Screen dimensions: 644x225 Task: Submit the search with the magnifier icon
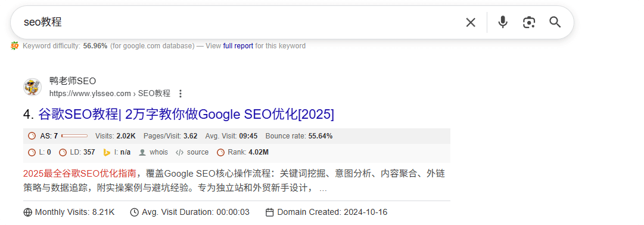coord(555,22)
